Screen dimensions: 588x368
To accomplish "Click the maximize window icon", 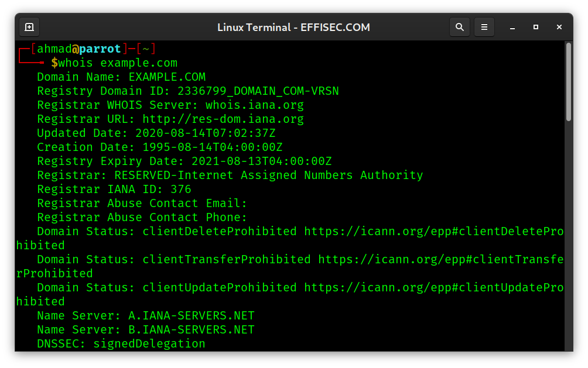I will [535, 27].
